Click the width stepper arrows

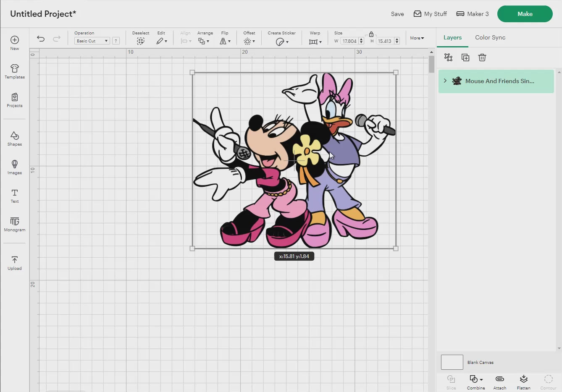pyautogui.click(x=361, y=41)
